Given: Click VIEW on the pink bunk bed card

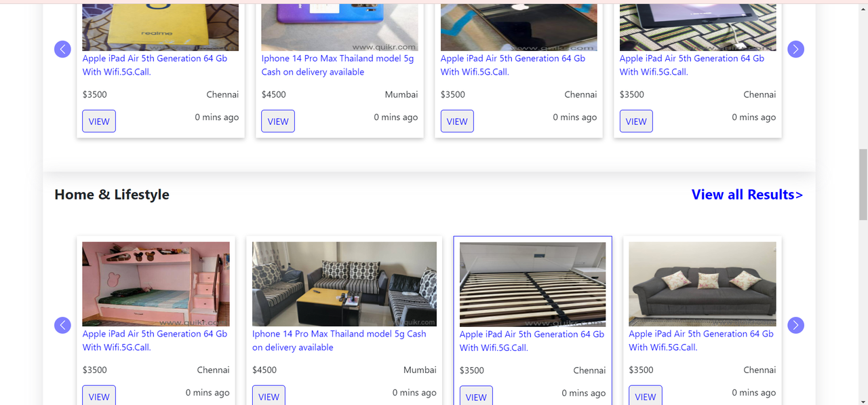Looking at the screenshot, I should pyautogui.click(x=99, y=396).
